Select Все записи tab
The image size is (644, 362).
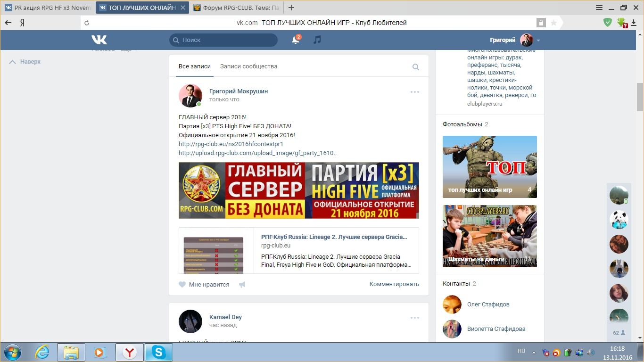[195, 66]
